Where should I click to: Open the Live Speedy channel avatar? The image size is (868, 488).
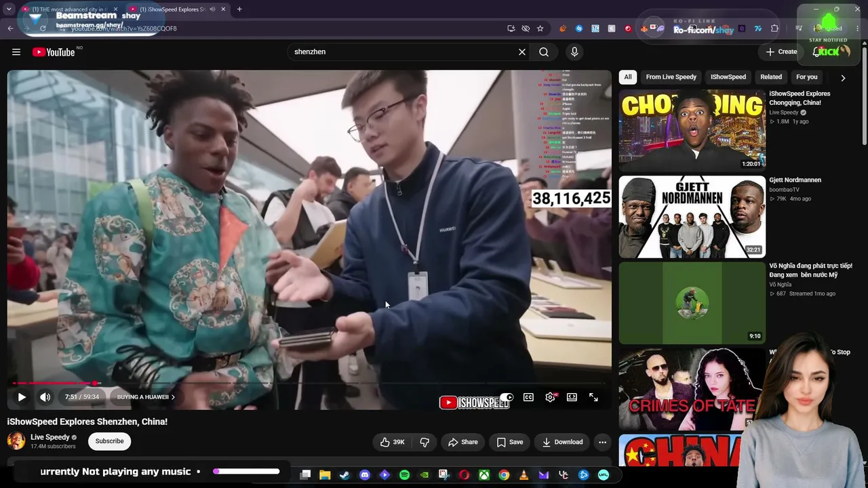(x=16, y=441)
